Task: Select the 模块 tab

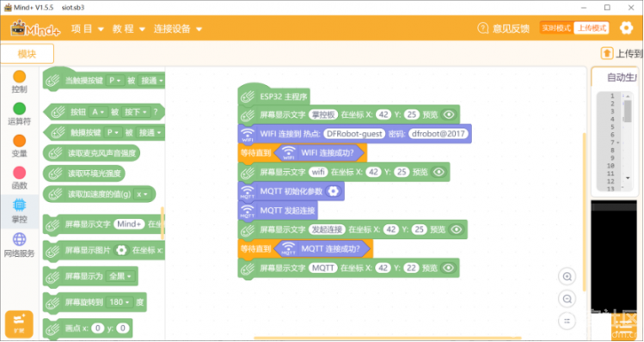Action: click(28, 53)
